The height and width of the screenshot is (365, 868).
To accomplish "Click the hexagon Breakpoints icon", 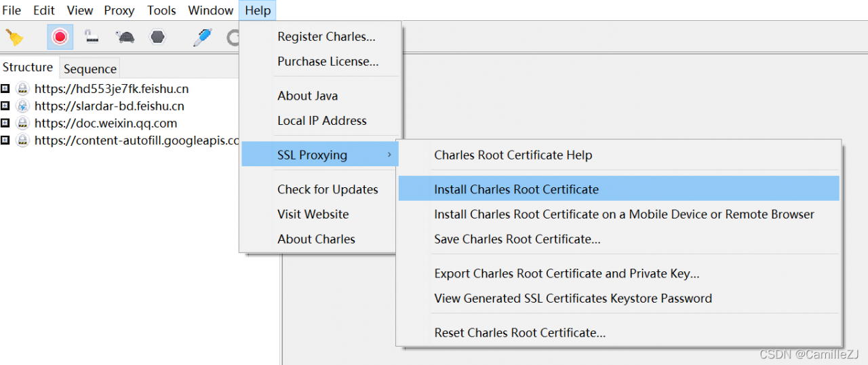I will click(x=157, y=37).
